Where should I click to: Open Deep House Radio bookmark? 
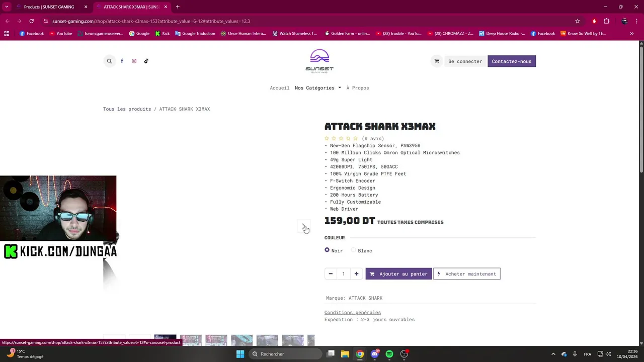tap(502, 34)
